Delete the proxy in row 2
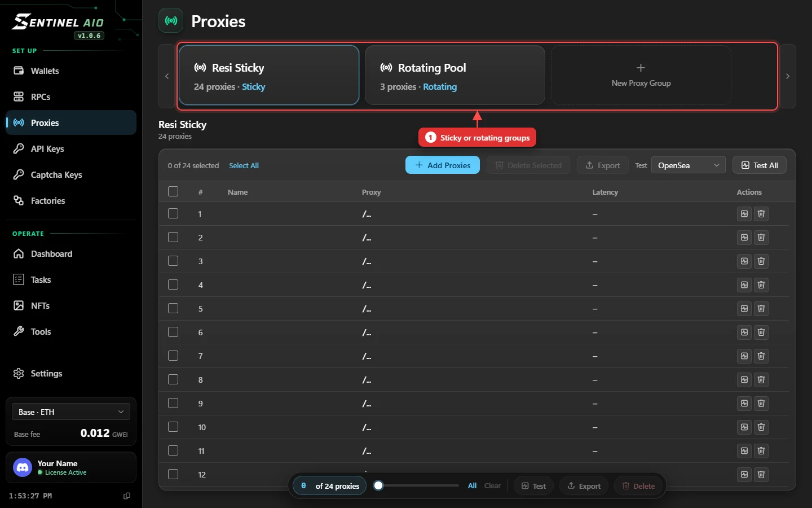812x508 pixels. pos(761,238)
